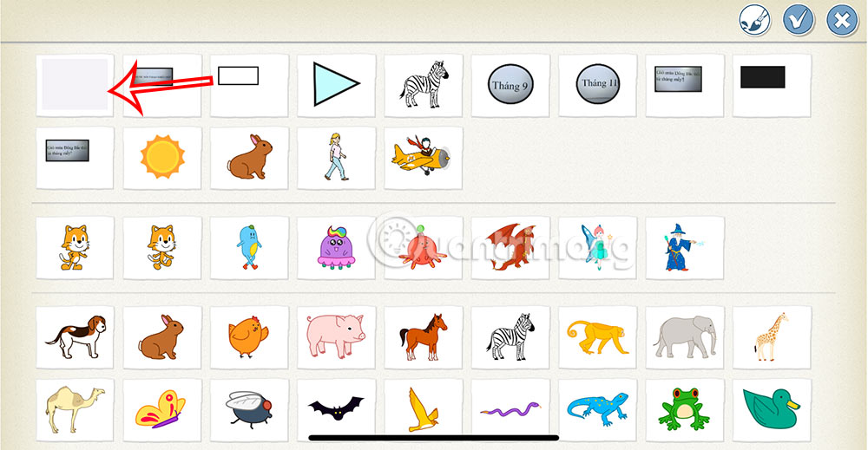The height and width of the screenshot is (450, 868).
Task: Pick the walking girl character
Action: (337, 158)
